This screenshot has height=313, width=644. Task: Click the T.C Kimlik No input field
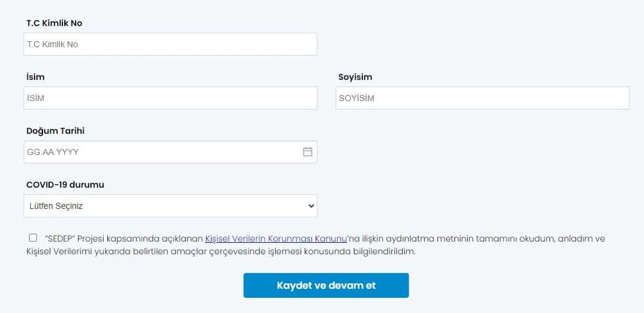[x=170, y=44]
